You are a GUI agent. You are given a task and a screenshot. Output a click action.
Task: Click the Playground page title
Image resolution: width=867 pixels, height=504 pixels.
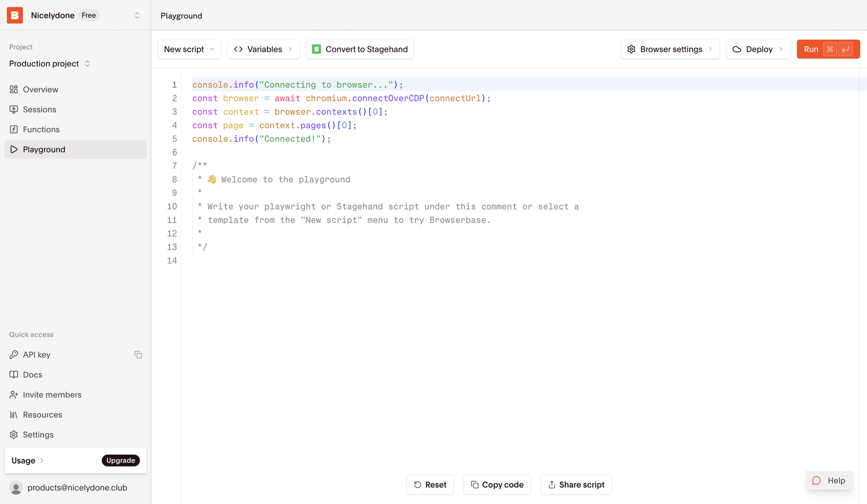(x=181, y=16)
